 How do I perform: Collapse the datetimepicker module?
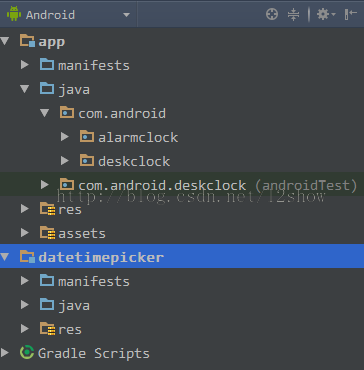tap(4, 257)
